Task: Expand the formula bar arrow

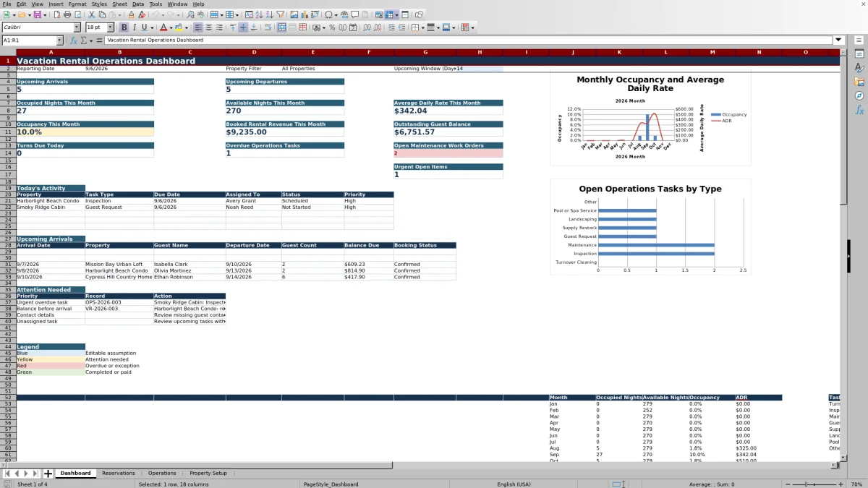Action: (838, 40)
